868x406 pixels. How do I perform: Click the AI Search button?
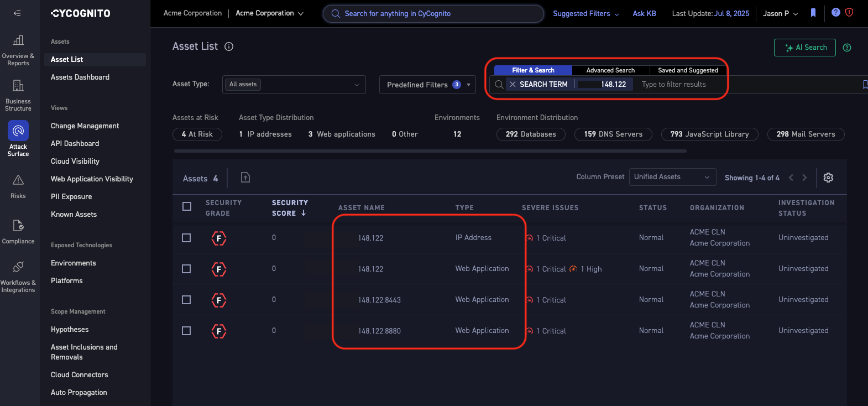coord(805,48)
